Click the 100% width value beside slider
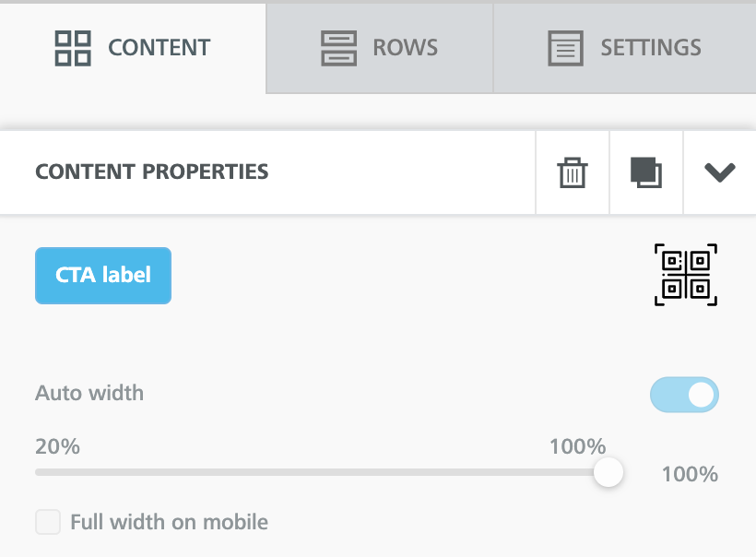The width and height of the screenshot is (756, 557). coord(690,475)
